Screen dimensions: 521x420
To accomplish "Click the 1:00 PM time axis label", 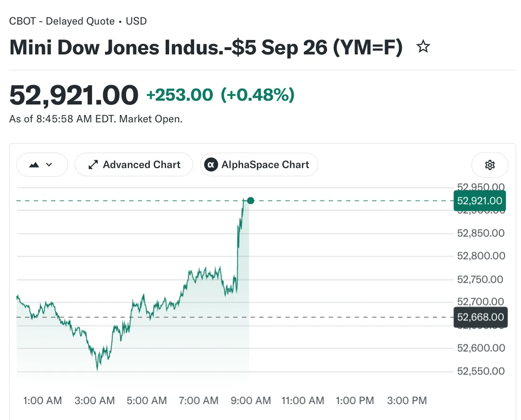I will 355,401.
